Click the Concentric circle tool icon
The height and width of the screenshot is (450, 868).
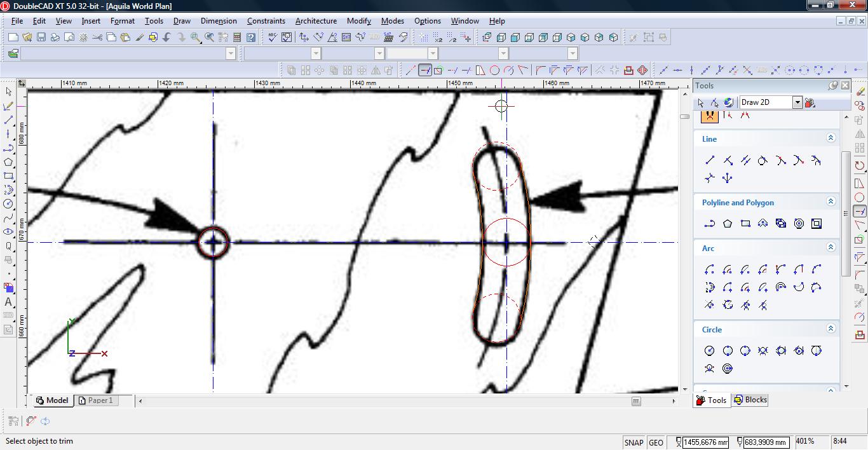coord(728,369)
